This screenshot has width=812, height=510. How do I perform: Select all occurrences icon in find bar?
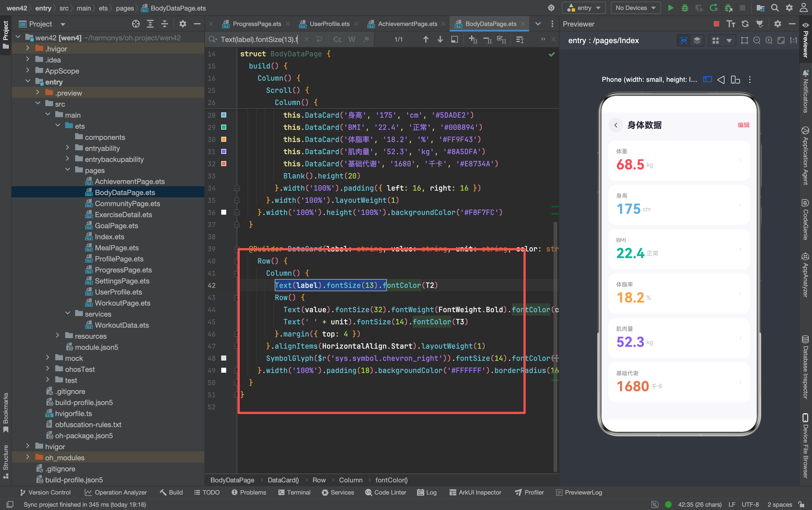[x=502, y=40]
